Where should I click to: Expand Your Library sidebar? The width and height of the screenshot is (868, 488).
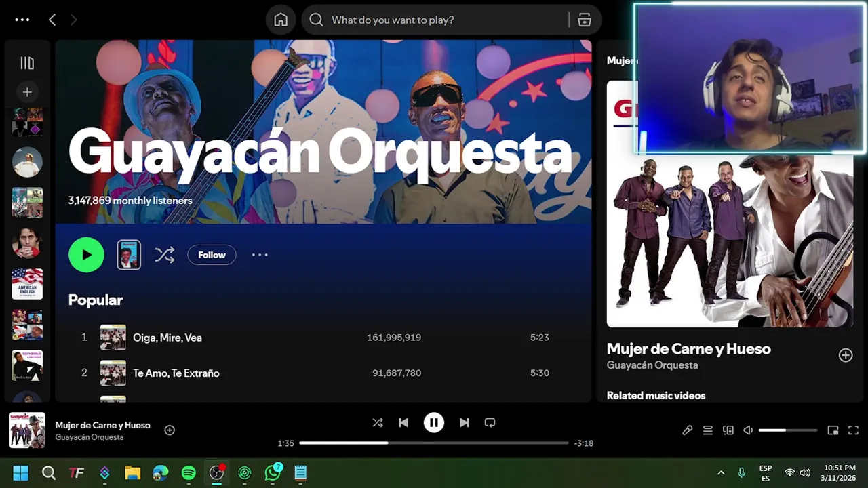(27, 63)
